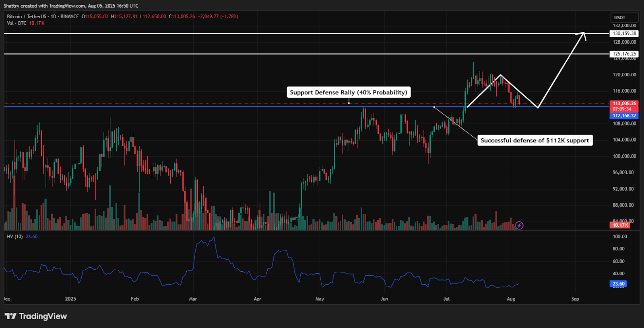
Task: Click the red 113,005.26 current price label
Action: pos(624,104)
